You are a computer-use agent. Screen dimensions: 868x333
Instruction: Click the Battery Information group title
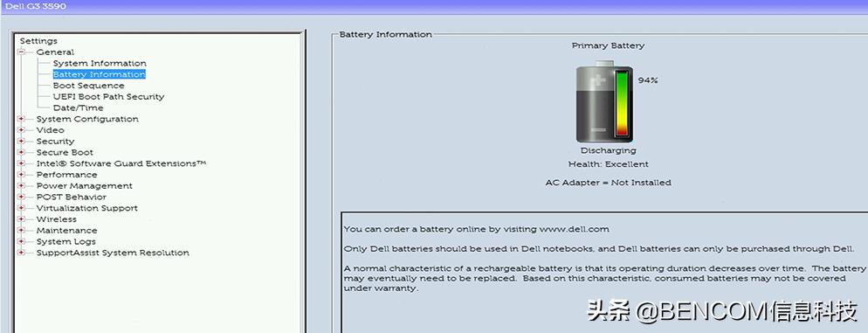(385, 34)
